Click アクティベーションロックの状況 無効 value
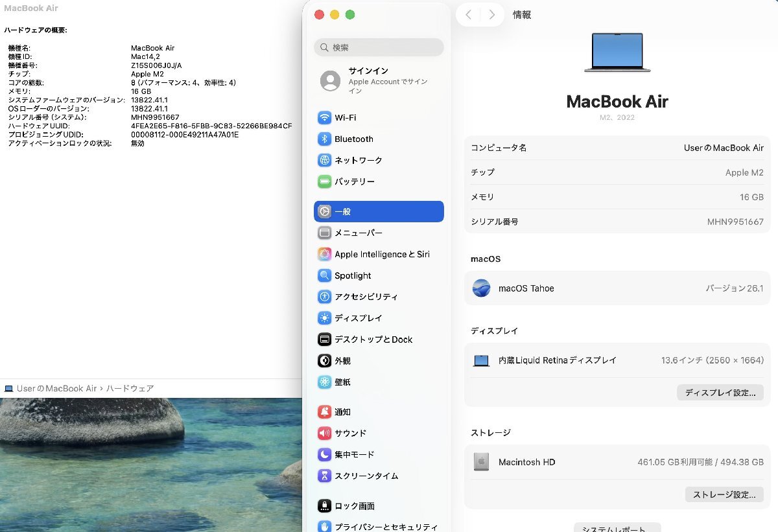Image resolution: width=778 pixels, height=532 pixels. [x=137, y=143]
